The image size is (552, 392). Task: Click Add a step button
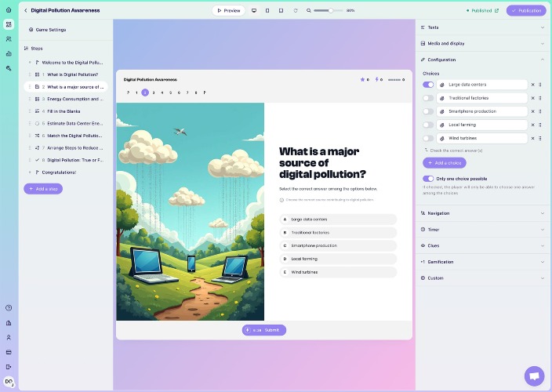[43, 189]
